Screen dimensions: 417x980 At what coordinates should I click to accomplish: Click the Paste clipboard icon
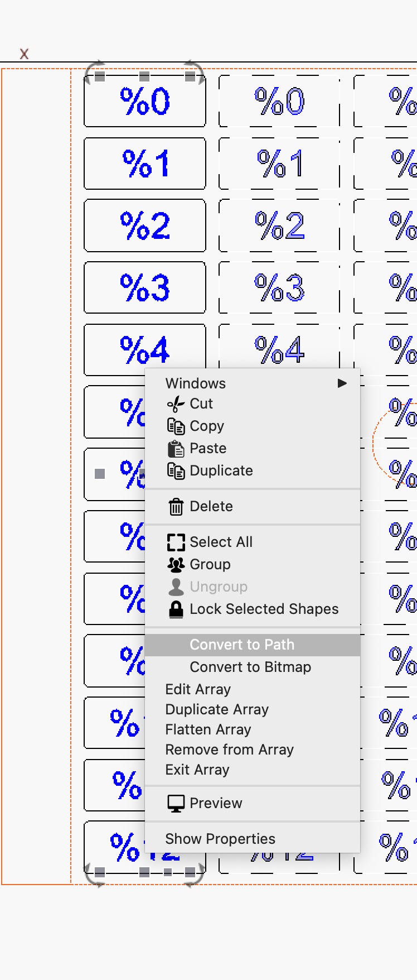tap(176, 449)
